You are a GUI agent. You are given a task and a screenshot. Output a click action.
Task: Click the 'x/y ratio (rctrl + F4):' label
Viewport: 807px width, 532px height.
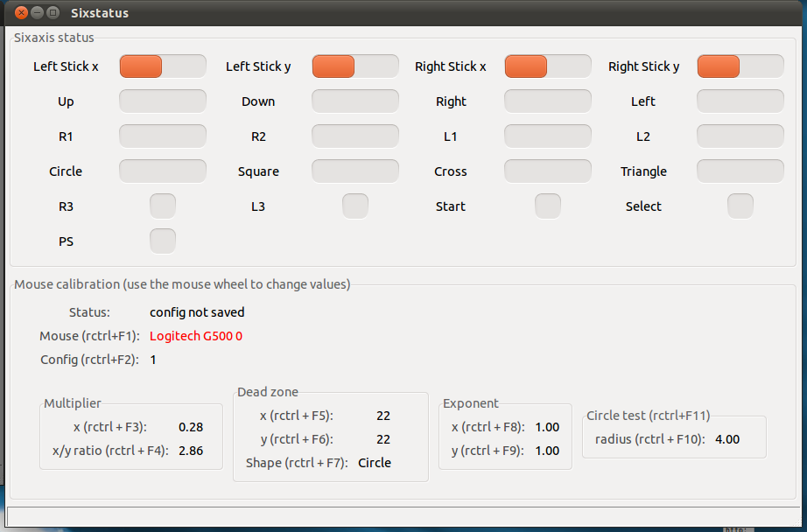click(x=110, y=451)
